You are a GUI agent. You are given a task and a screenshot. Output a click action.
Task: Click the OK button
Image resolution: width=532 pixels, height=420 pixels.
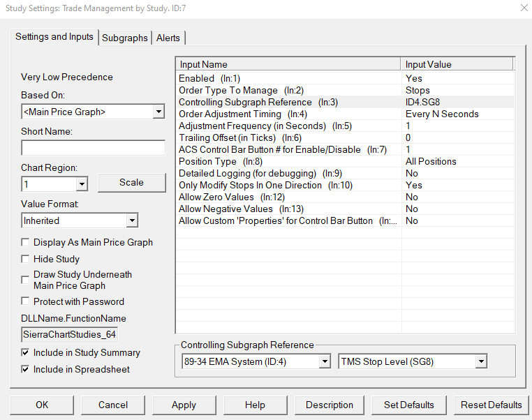tap(42, 405)
